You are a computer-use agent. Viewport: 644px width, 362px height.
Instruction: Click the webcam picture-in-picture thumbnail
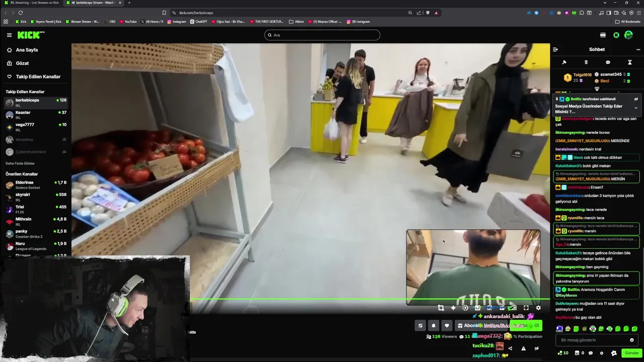[473, 267]
